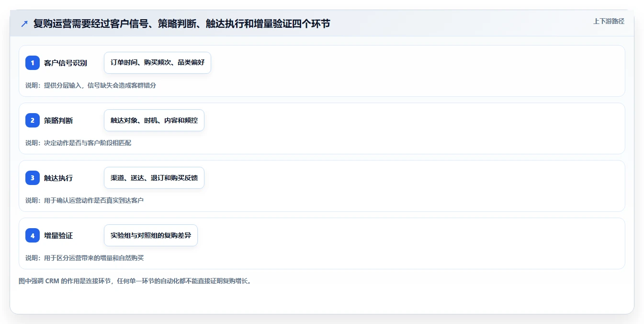The image size is (644, 324).
Task: Click the note about 信号缺失会造成客群错分
Action: (x=90, y=85)
